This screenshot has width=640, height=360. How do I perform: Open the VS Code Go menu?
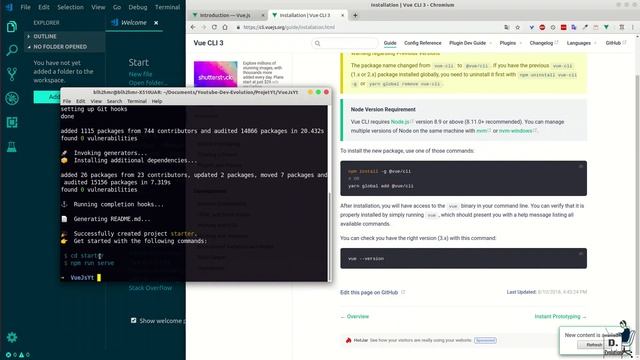pyautogui.click(x=117, y=7)
